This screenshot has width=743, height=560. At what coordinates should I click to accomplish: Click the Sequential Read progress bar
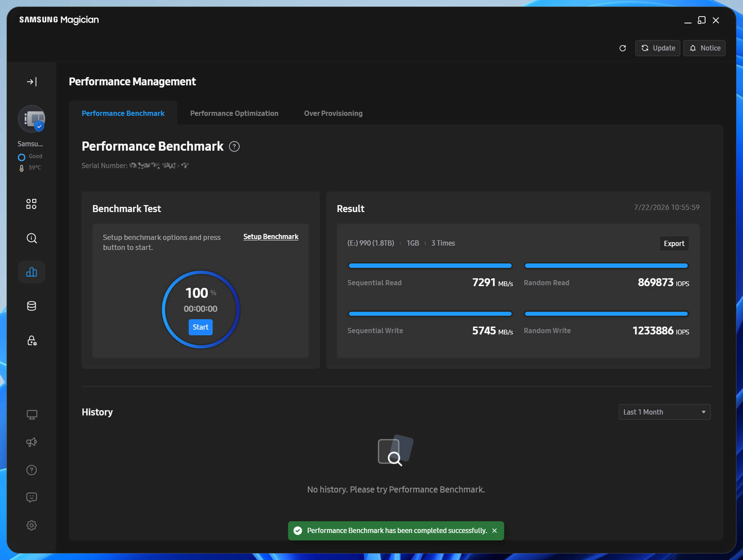point(430,266)
